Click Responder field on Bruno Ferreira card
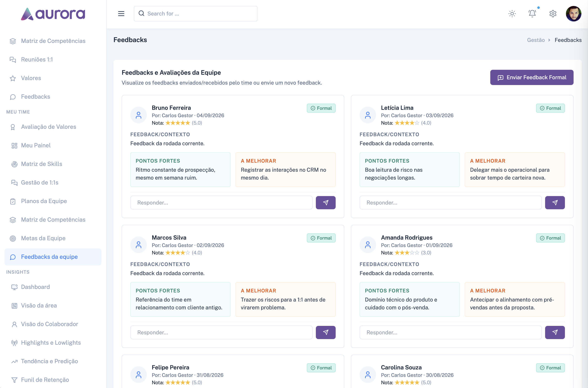 (221, 203)
